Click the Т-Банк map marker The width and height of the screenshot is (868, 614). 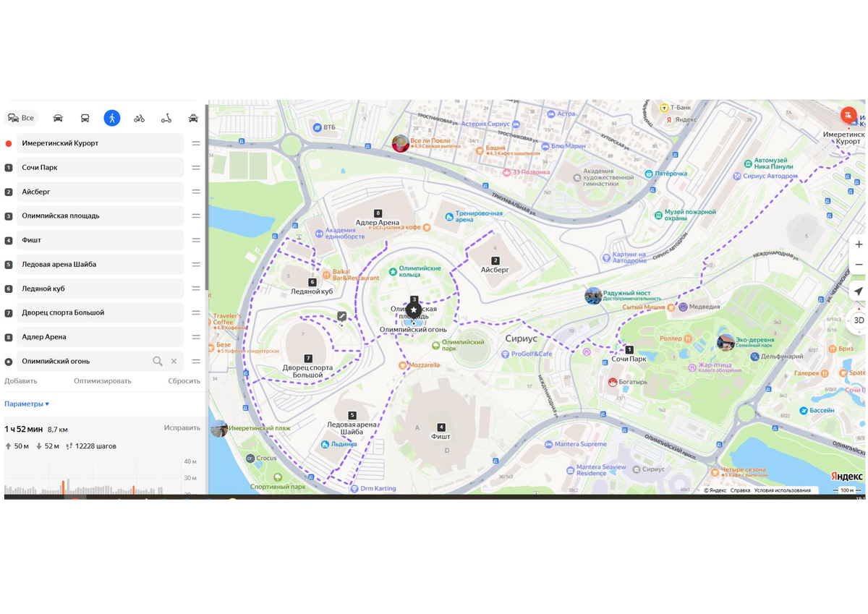pos(664,108)
